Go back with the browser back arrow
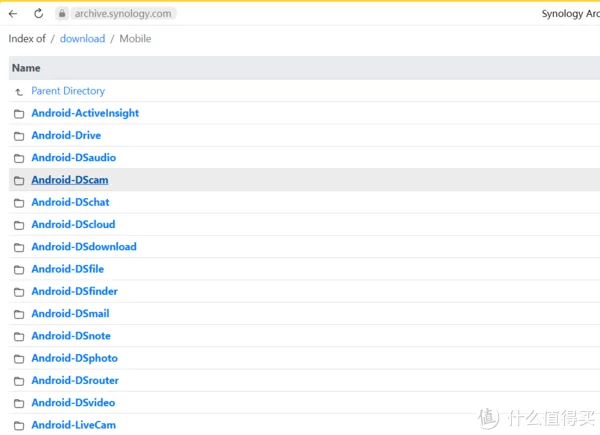600x435 pixels. click(13, 14)
